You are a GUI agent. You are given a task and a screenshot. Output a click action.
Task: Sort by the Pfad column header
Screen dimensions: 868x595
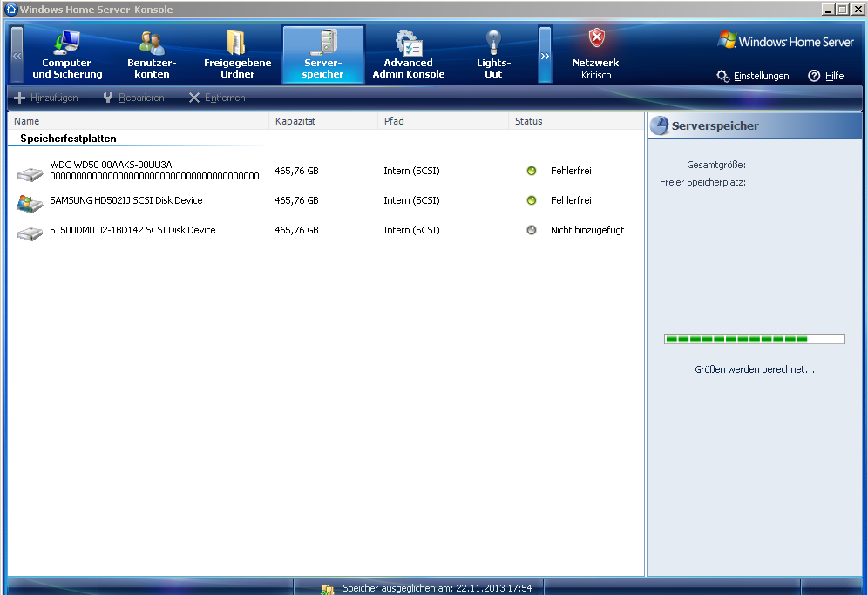tap(443, 121)
